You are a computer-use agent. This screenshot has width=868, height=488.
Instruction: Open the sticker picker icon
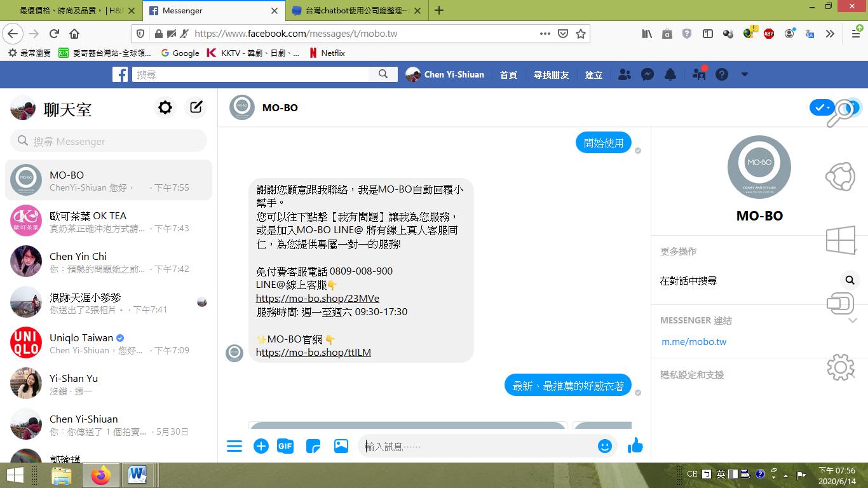(x=313, y=446)
